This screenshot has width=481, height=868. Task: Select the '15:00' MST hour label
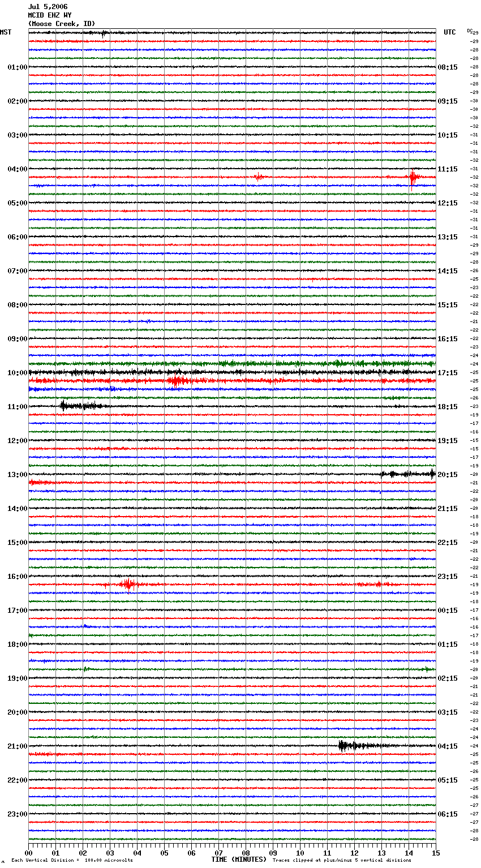18,543
